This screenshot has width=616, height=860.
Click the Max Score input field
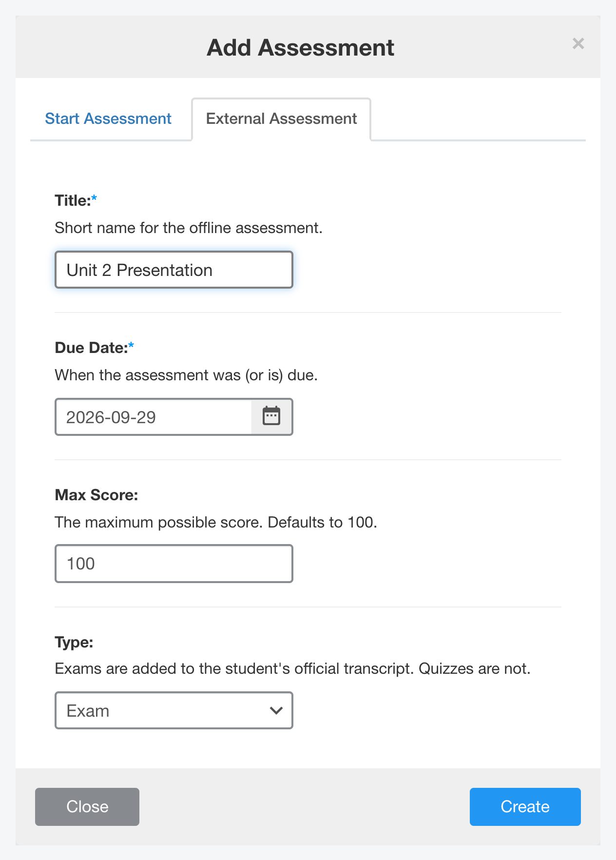pyautogui.click(x=174, y=564)
